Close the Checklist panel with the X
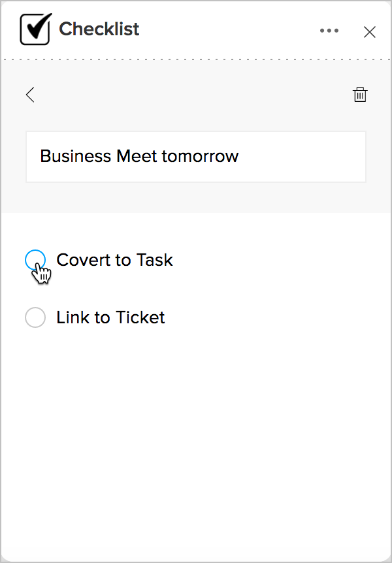This screenshot has width=392, height=563. [370, 31]
